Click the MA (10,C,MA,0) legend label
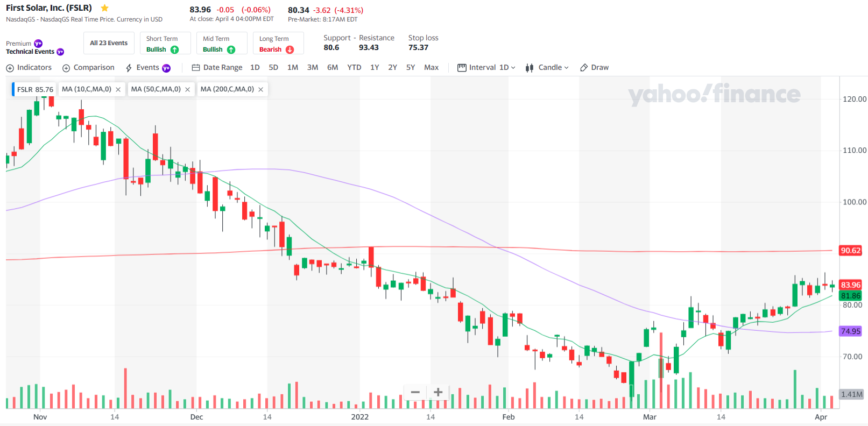 click(86, 89)
